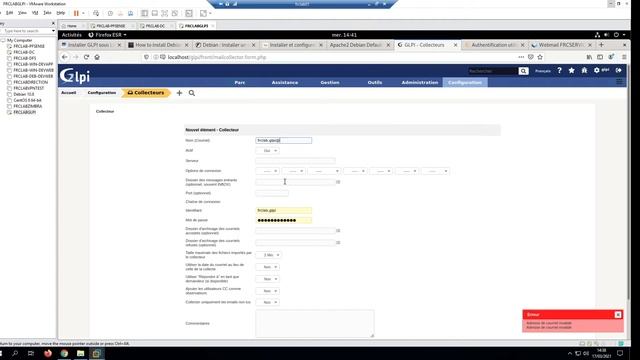Screen dimensions: 640x360
Task: Click VMware send Ctrl+Alt+Del toolbar icon
Action: point(96,13)
